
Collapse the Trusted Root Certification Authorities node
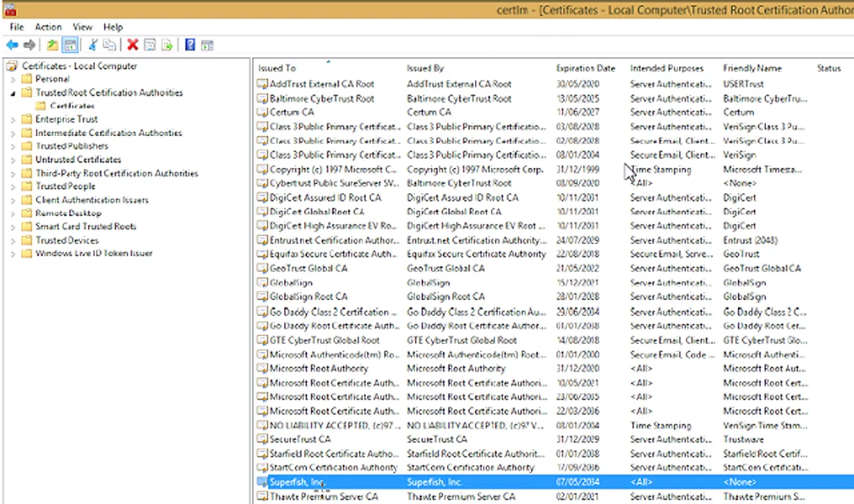[13, 93]
